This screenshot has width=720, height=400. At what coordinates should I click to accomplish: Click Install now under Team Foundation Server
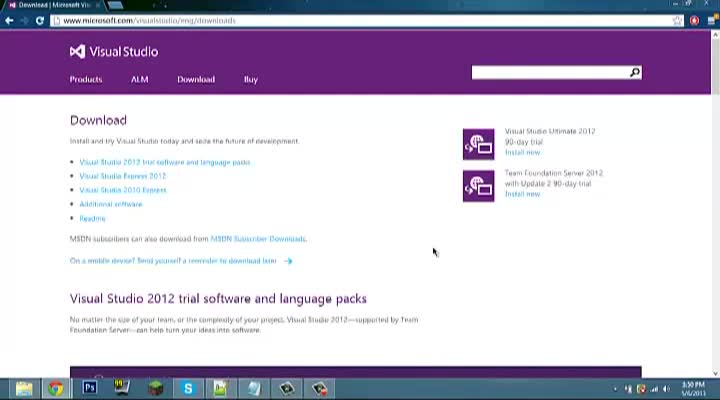point(523,194)
